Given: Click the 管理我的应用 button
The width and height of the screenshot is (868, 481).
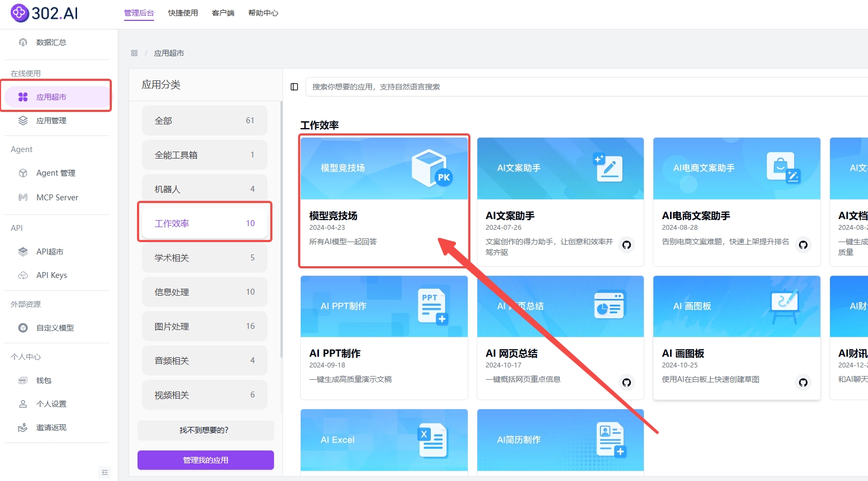Looking at the screenshot, I should point(205,460).
